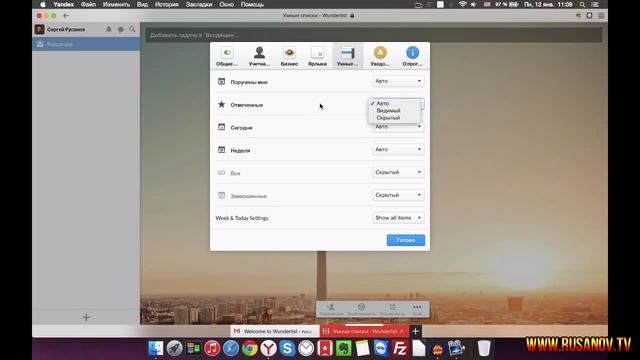Image resolution: width=640 pixels, height=360 pixels.
Task: Open FileZilla from the dock
Action: [400, 348]
